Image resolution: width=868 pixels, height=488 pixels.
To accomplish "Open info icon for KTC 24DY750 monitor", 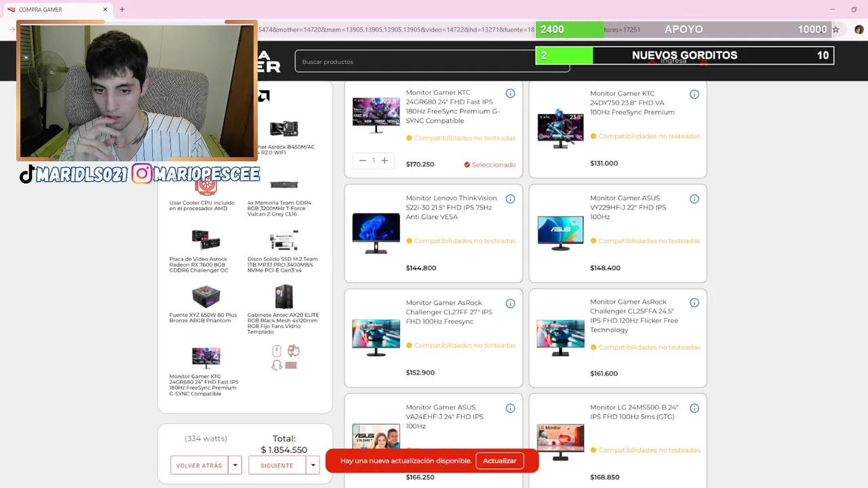I will tap(694, 94).
